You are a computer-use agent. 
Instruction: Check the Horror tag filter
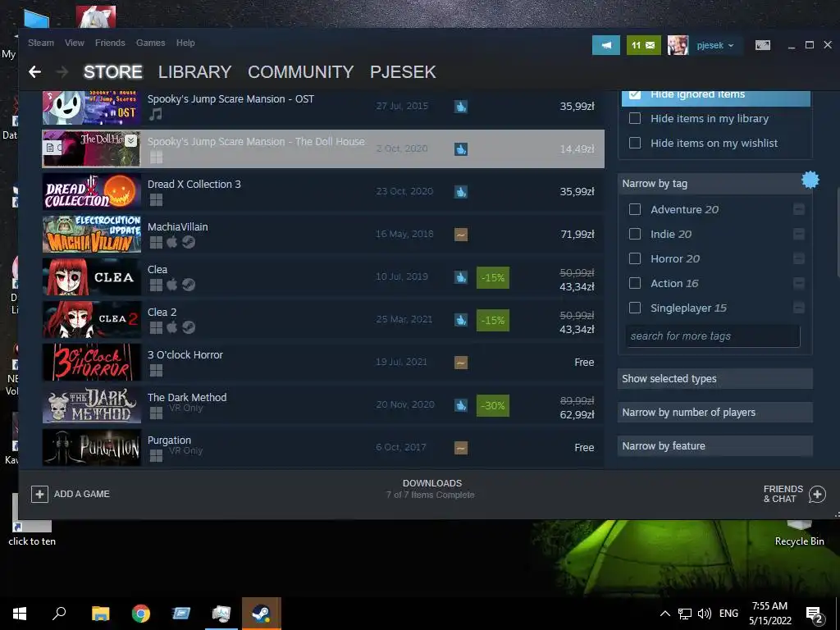pos(635,258)
